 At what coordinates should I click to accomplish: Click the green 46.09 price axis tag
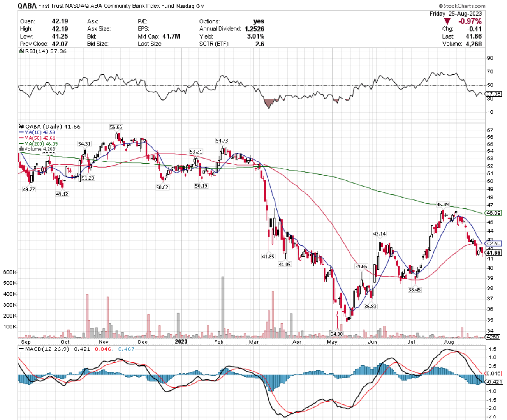[494, 213]
